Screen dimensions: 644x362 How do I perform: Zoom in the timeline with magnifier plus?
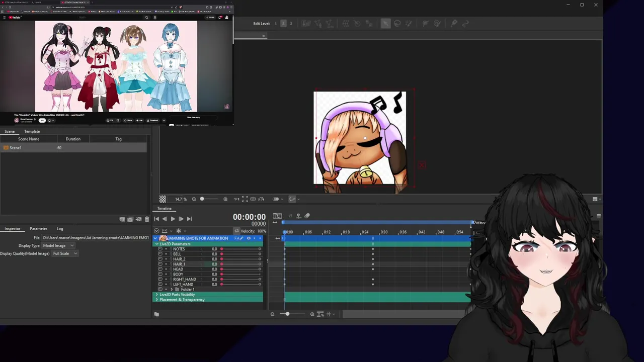coord(312,314)
